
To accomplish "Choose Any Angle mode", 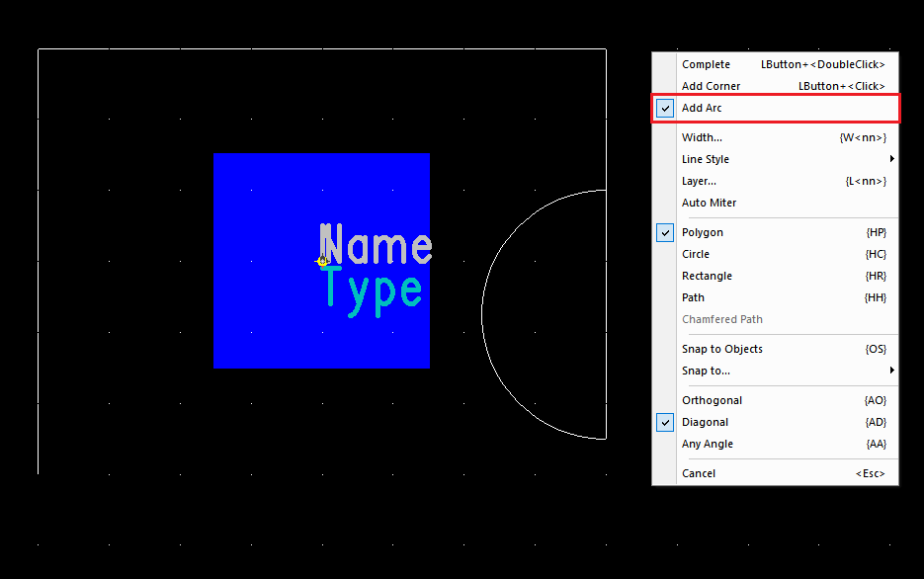I will (x=707, y=444).
